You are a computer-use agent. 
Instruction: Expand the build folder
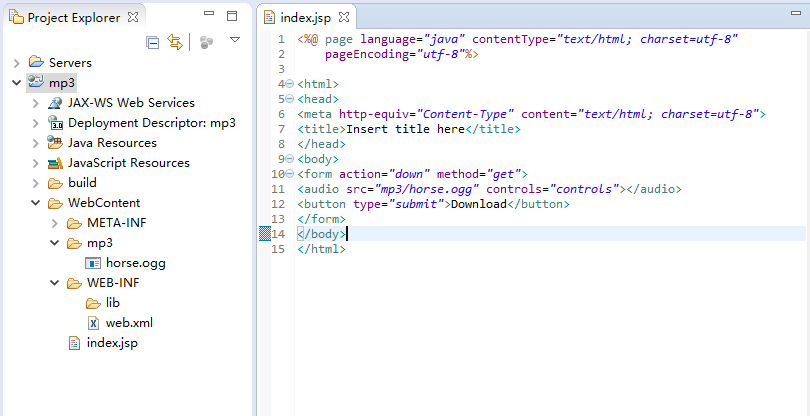pos(35,183)
